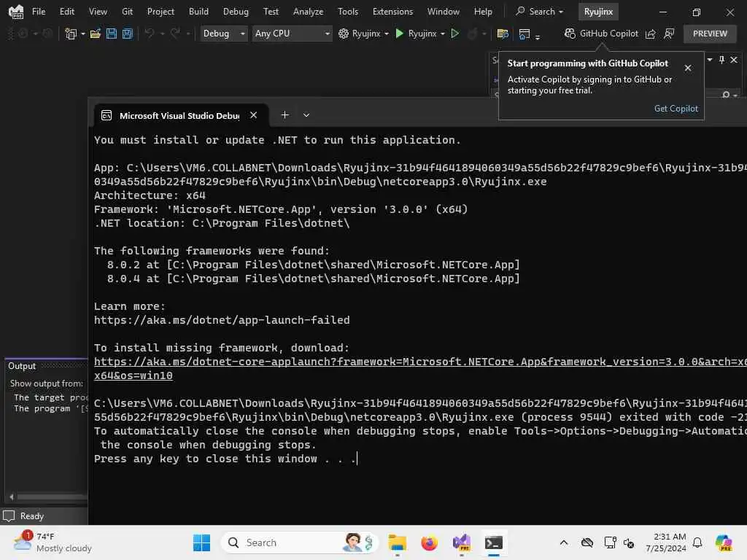Open side panel window options dropdown arrow
The height and width of the screenshot is (560, 747).
710,60
